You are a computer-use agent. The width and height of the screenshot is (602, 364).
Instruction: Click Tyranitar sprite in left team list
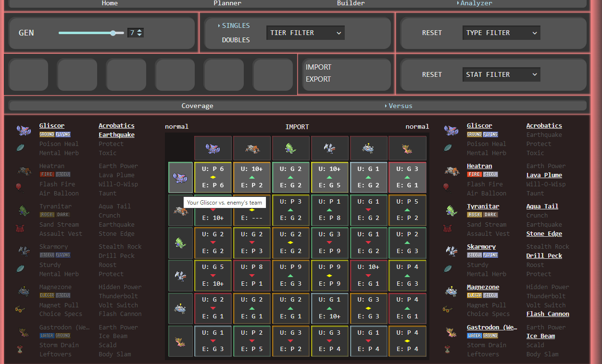(24, 211)
